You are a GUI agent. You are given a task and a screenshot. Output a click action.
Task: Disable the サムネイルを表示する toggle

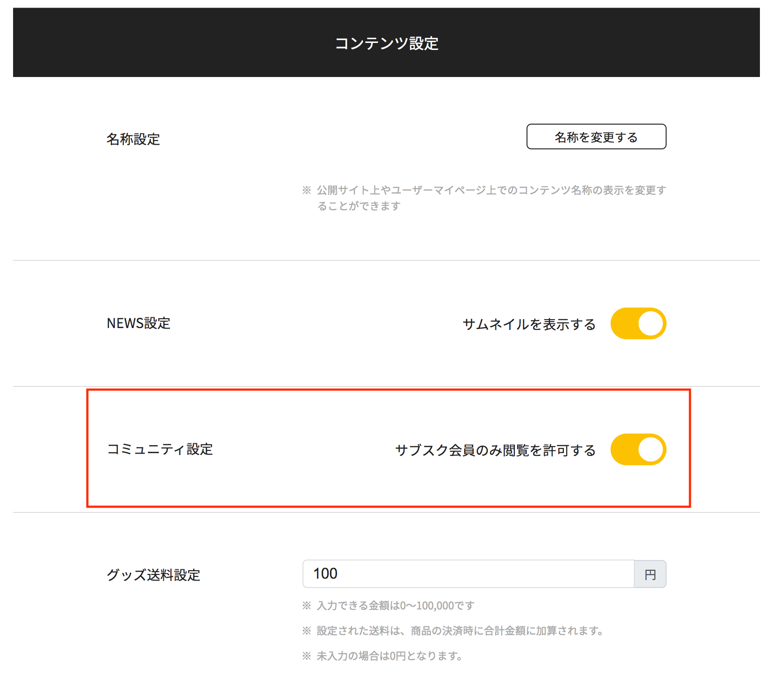point(638,323)
